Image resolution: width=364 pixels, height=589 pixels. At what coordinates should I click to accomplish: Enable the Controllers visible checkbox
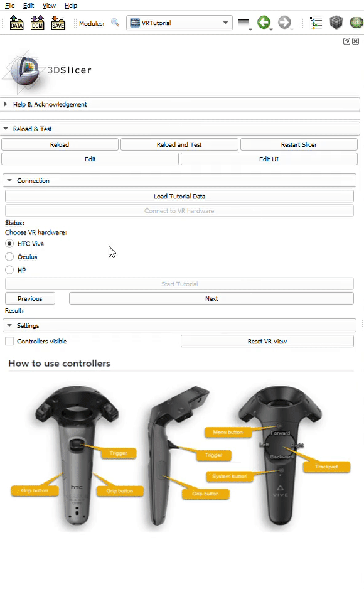click(9, 341)
